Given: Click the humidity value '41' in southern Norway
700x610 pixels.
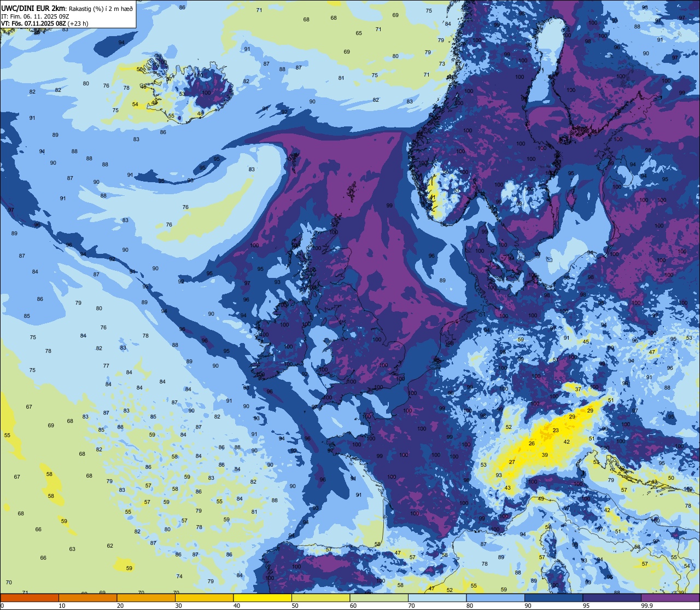Looking at the screenshot, I should [x=432, y=197].
